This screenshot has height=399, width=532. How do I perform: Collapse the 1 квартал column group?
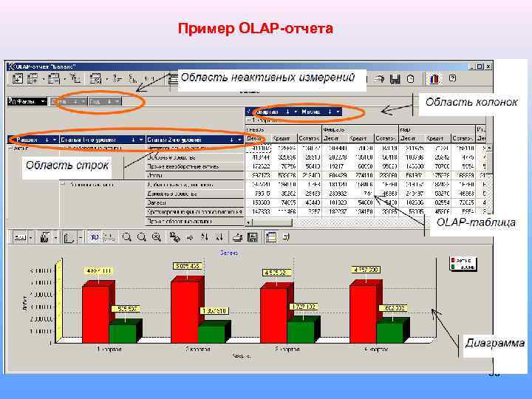[x=249, y=120]
